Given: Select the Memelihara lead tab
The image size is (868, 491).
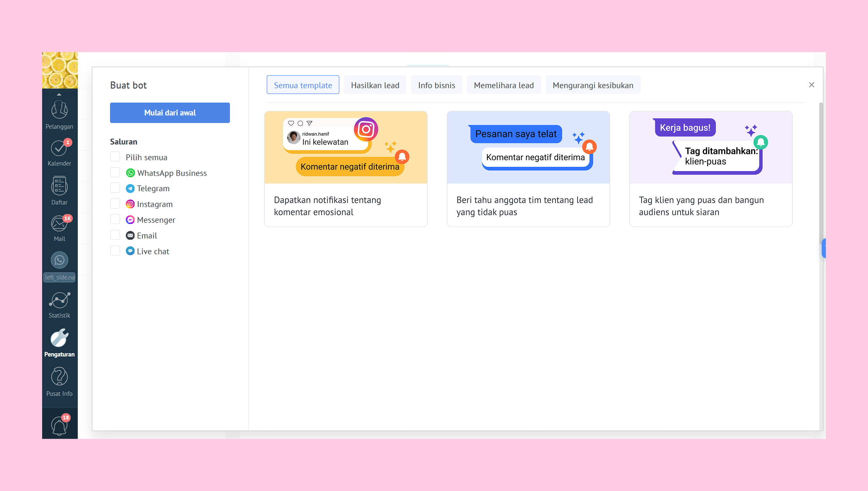Looking at the screenshot, I should pos(504,85).
